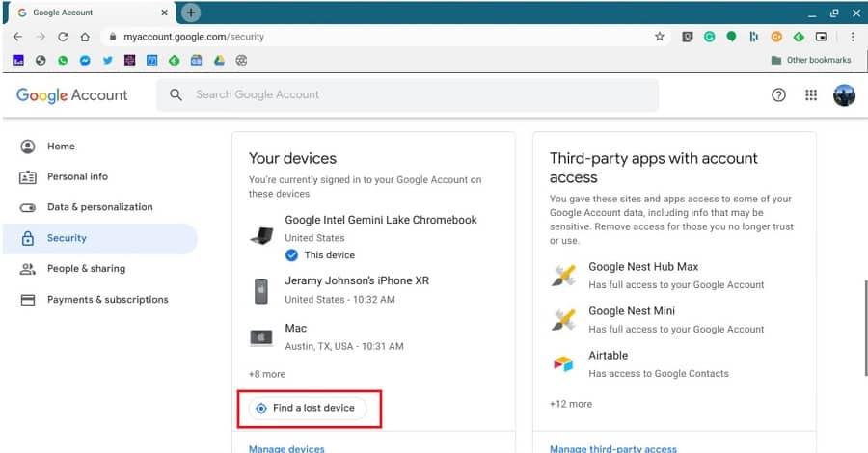Image resolution: width=868 pixels, height=453 pixels.
Task: Open Data & personalization section
Action: (99, 207)
